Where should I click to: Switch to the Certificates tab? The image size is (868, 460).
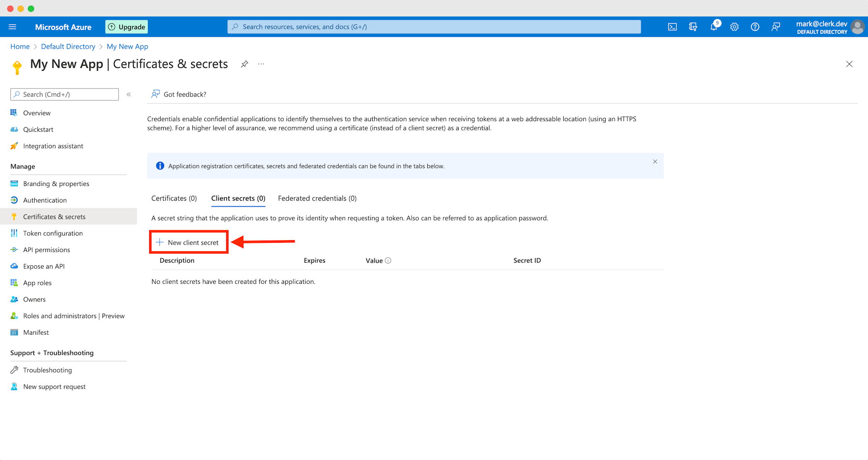point(173,198)
